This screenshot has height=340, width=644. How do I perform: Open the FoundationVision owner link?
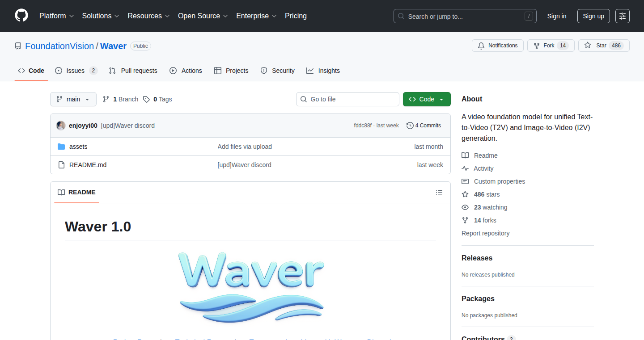(59, 46)
